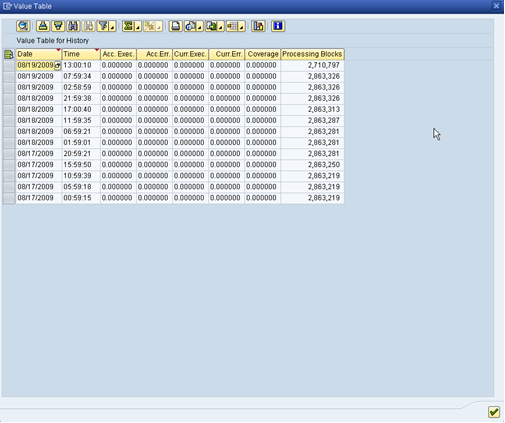Screen dimensions: 505x423
Task: Click the Set Filter funnel icon
Action: coord(103,26)
